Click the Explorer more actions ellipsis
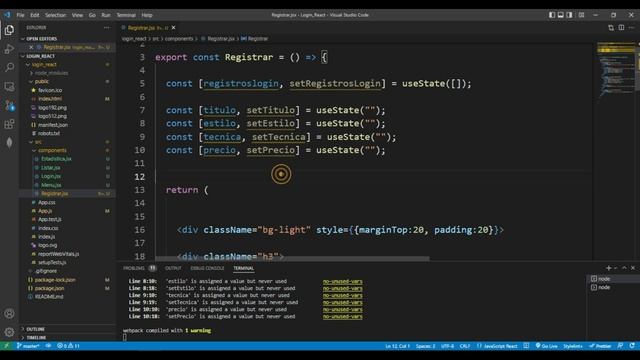640x360 pixels. pyautogui.click(x=107, y=27)
